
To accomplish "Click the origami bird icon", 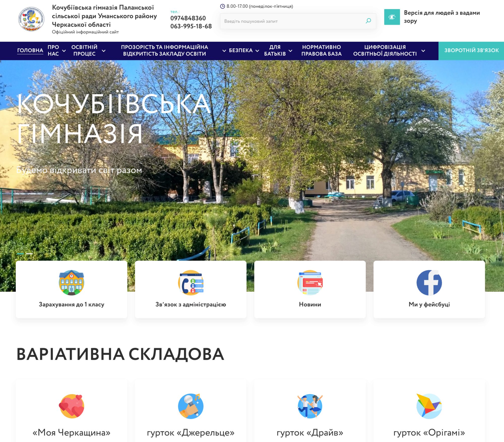I will click(429, 406).
